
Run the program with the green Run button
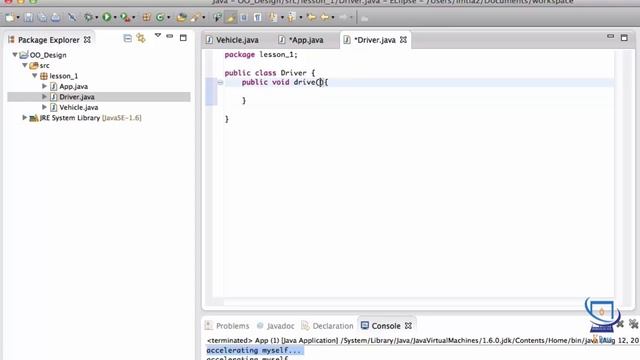coord(107,17)
